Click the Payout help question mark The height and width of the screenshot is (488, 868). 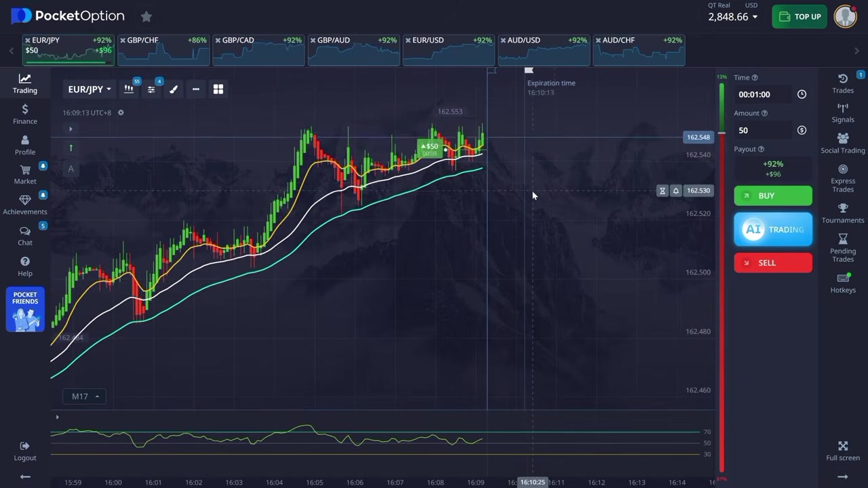761,149
